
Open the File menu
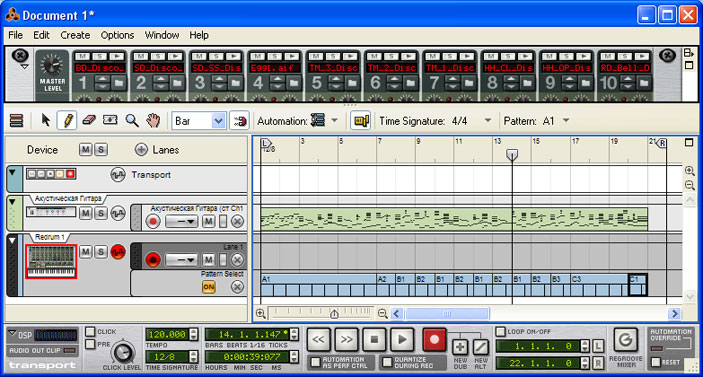click(x=15, y=35)
